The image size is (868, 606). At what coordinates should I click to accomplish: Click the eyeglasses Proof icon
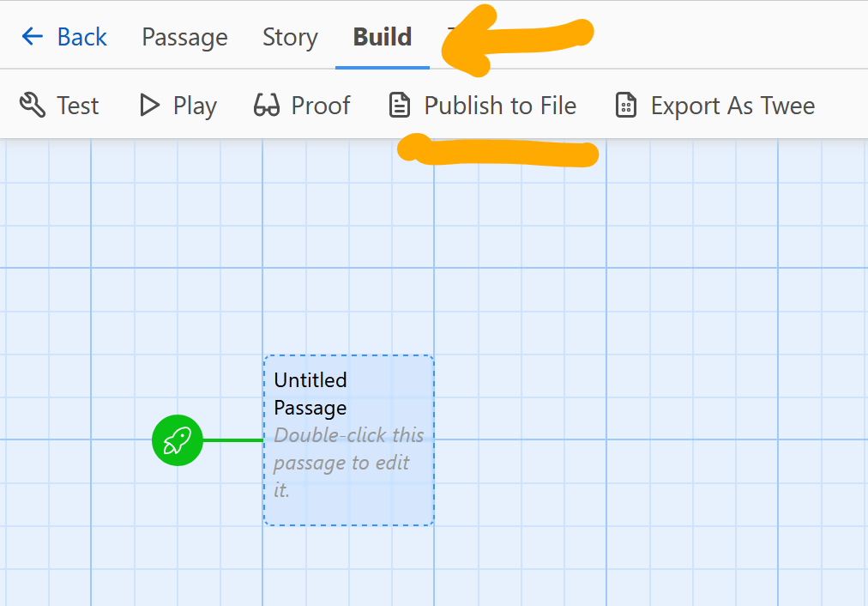click(264, 105)
